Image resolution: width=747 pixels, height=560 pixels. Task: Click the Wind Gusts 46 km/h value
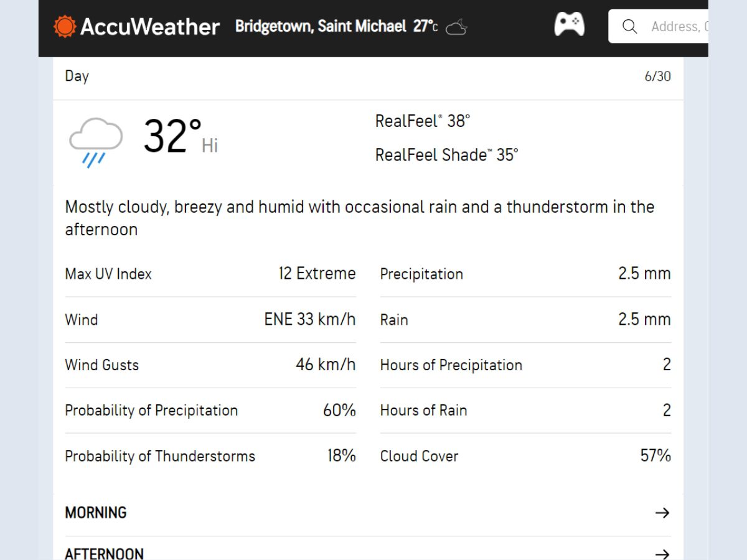(x=325, y=365)
